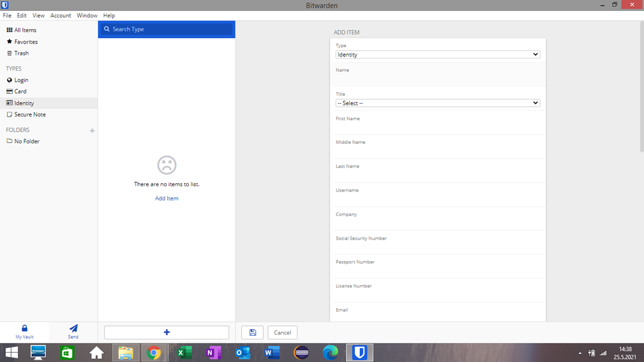The width and height of the screenshot is (644, 362).
Task: Select the My Vault lock icon
Action: point(24,328)
